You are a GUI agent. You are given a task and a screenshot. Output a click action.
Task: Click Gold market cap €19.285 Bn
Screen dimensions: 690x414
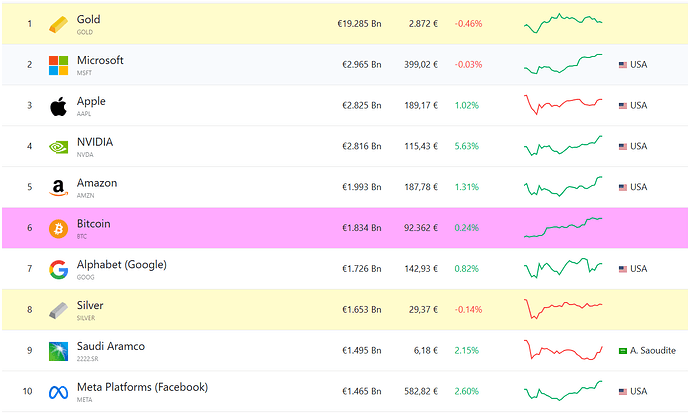click(x=359, y=24)
